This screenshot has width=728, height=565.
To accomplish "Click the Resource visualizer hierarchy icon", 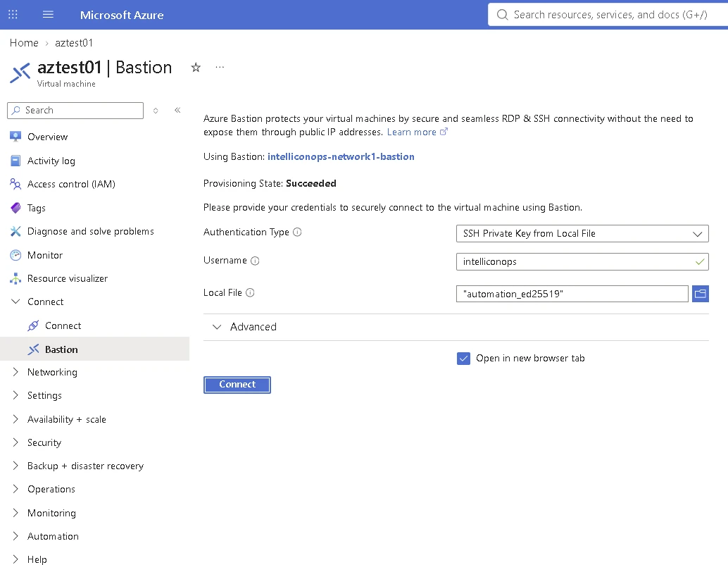I will tap(15, 278).
